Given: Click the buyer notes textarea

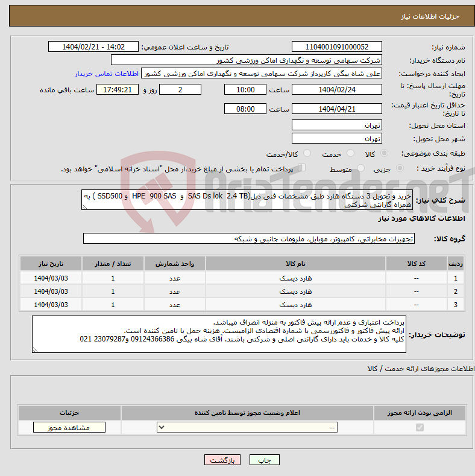Looking at the screenshot, I should click(219, 334).
